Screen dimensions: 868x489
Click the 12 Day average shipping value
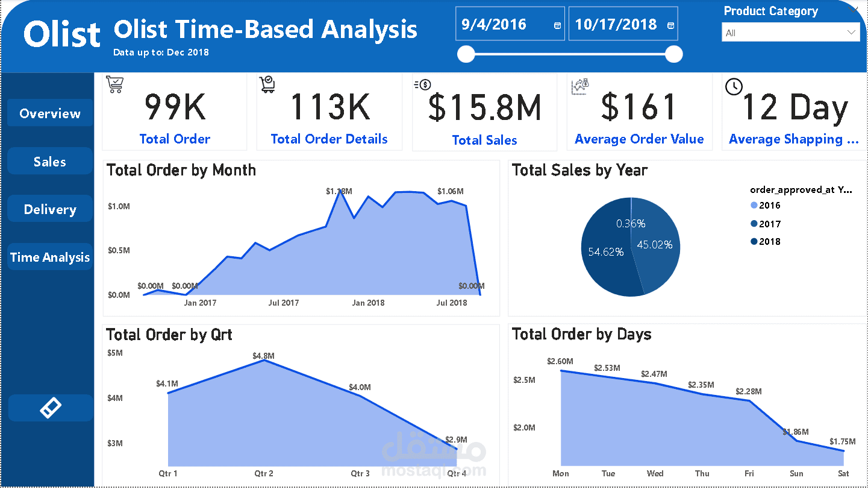(795, 108)
